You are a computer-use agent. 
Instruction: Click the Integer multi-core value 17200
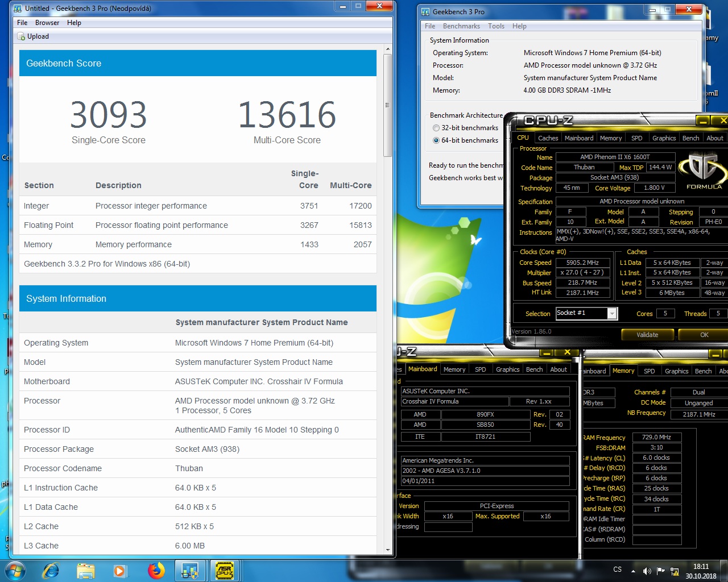pos(361,206)
